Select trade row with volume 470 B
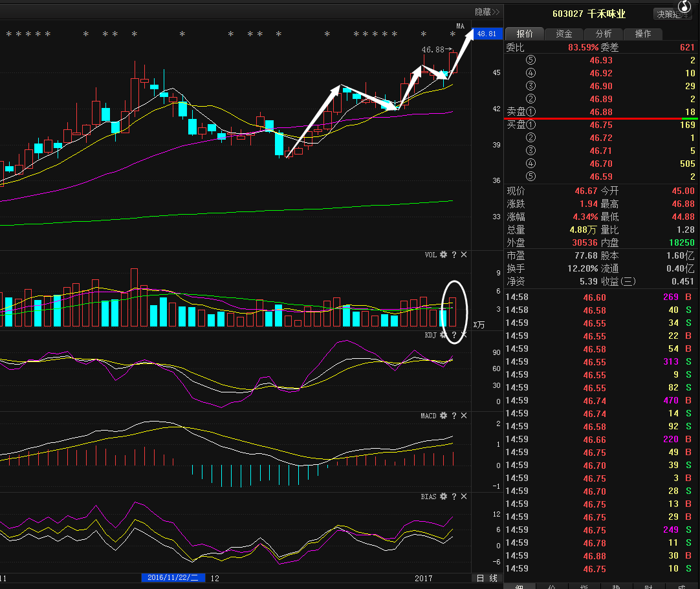The image size is (700, 589). click(599, 401)
